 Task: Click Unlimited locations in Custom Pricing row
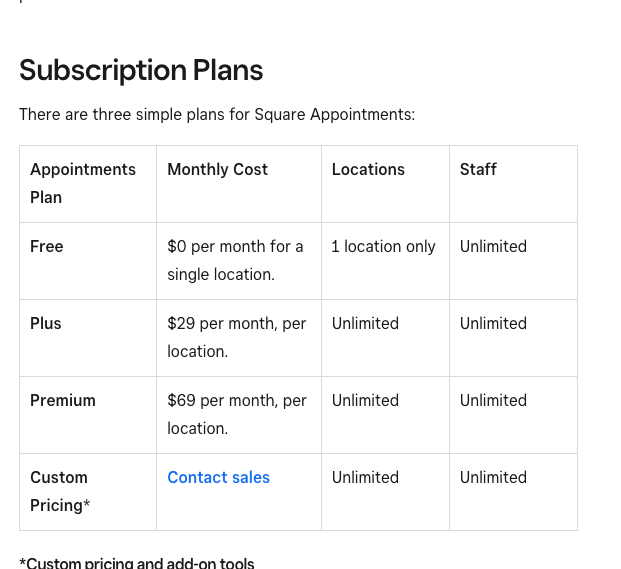(x=365, y=478)
